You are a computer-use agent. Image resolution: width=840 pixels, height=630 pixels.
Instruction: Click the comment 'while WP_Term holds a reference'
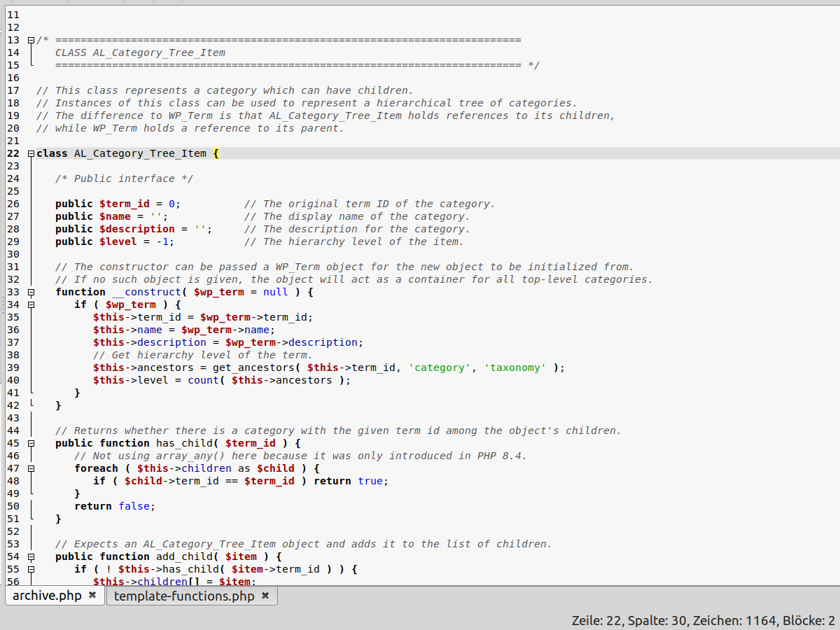click(x=190, y=128)
